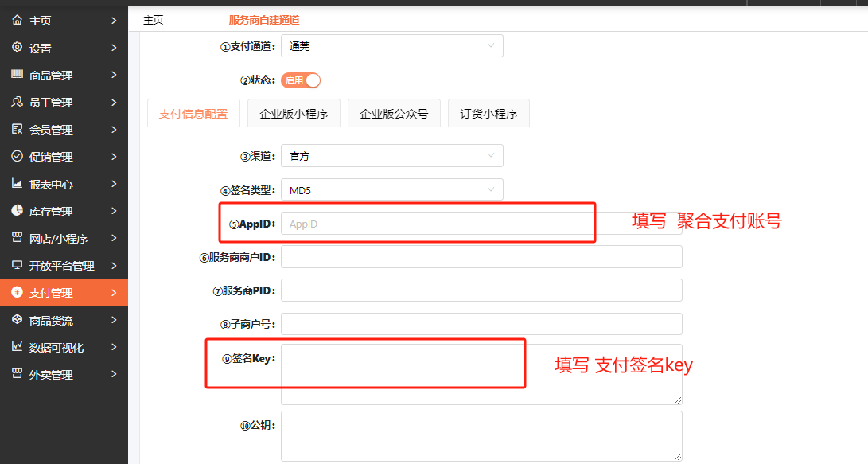Click the 主页 breadcrumb at the top
868x464 pixels.
coord(153,20)
